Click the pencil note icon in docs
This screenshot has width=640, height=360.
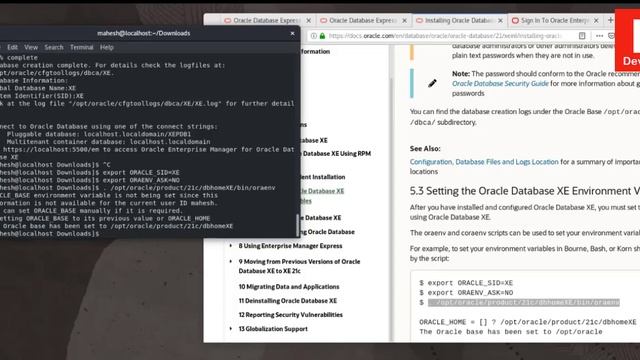click(x=432, y=83)
